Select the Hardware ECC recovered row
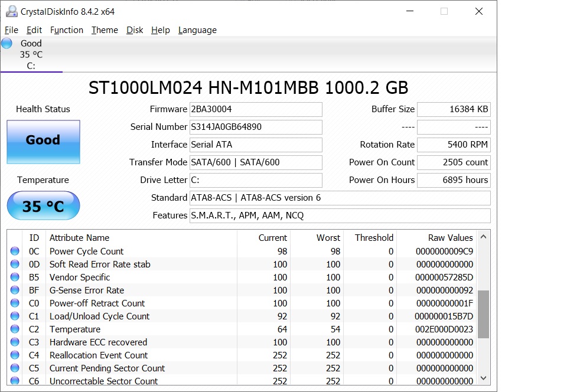The image size is (567, 392). pos(242,342)
